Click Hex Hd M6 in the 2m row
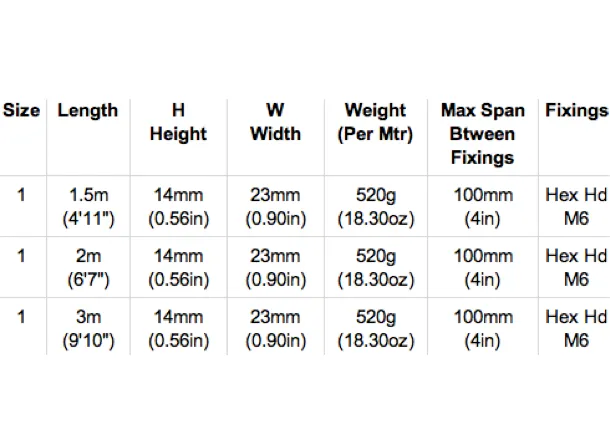The width and height of the screenshot is (610, 442). click(577, 268)
